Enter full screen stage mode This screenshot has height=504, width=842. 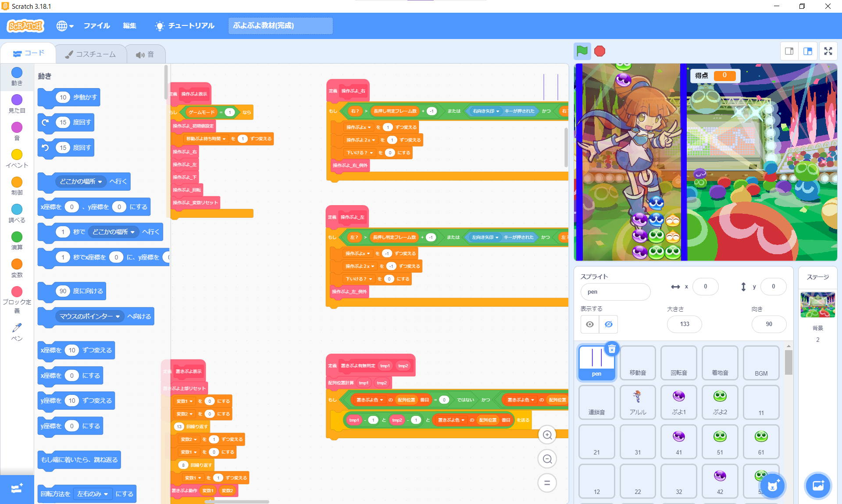828,51
